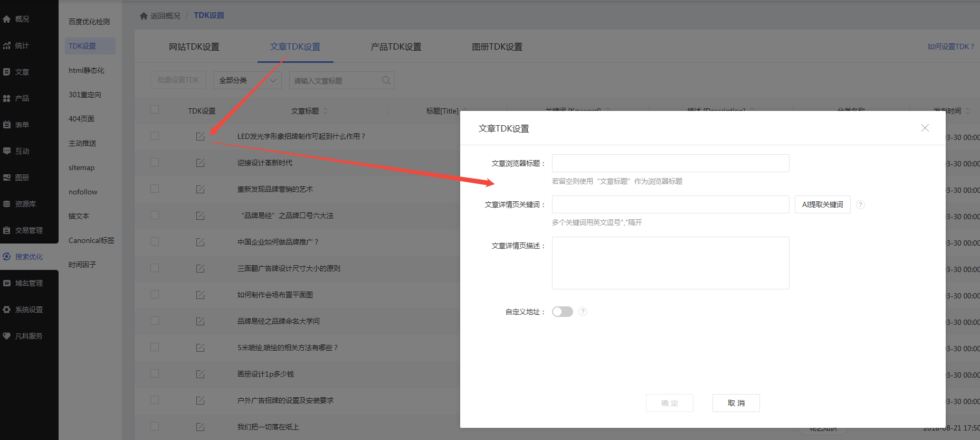Edit TDK for 重新发现品牌营销的艺术 article
Image resolution: width=980 pixels, height=440 pixels.
(201, 189)
